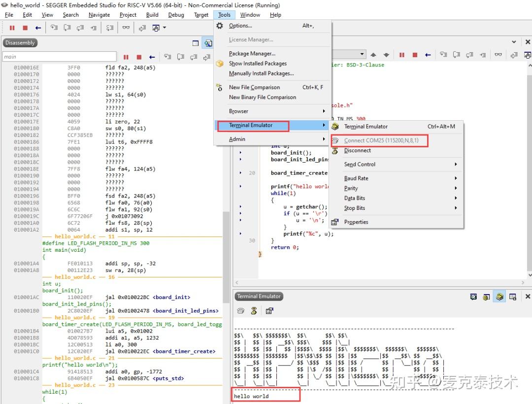Click main toolbar hand-on-window icon
This screenshot has width=532, height=404.
156,28
